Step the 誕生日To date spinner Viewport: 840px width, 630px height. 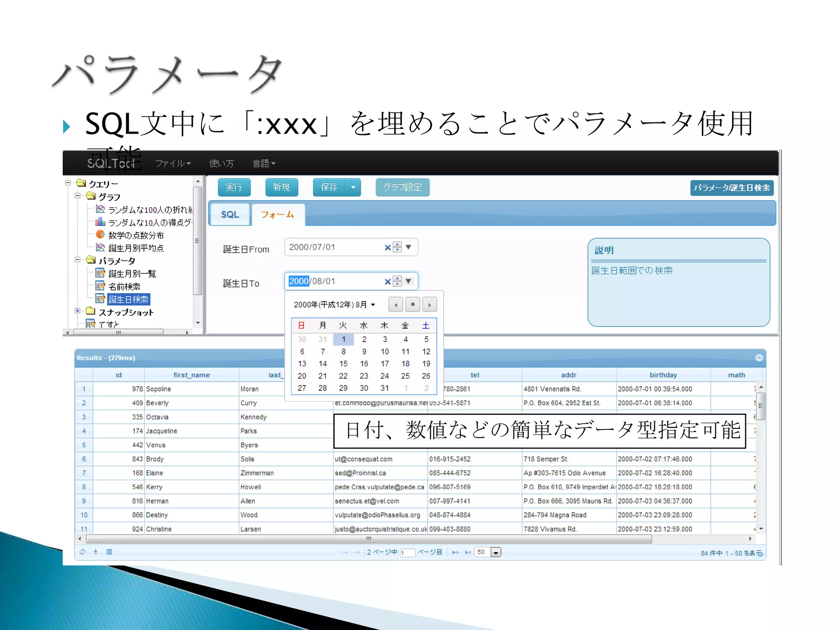point(397,281)
